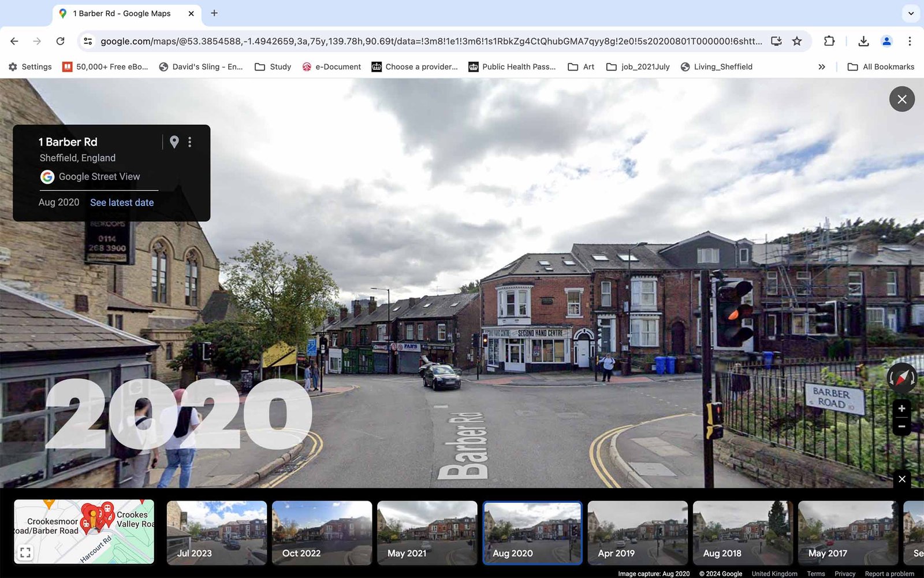Select the 1 Barber Rd - Google Maps tab
The width and height of the screenshot is (924, 578).
coord(127,13)
